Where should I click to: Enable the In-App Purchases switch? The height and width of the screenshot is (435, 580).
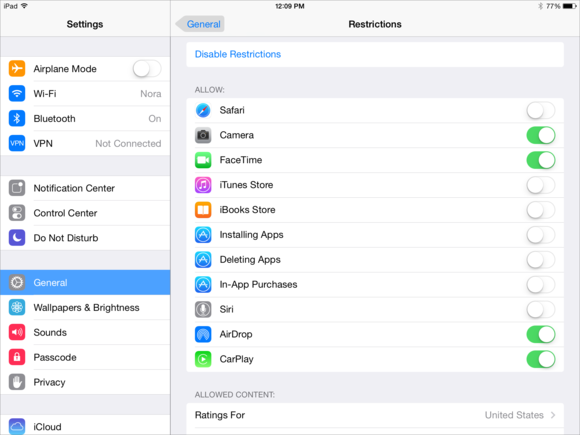coord(541,284)
